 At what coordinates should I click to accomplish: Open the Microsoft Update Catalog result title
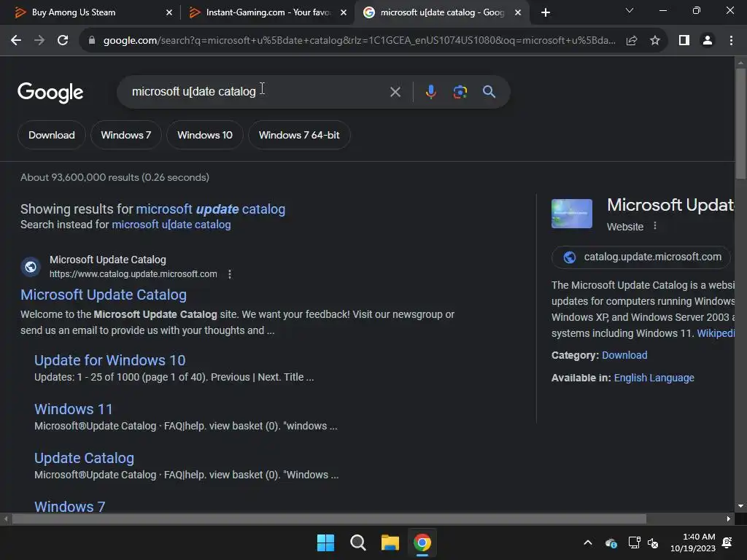tap(104, 295)
